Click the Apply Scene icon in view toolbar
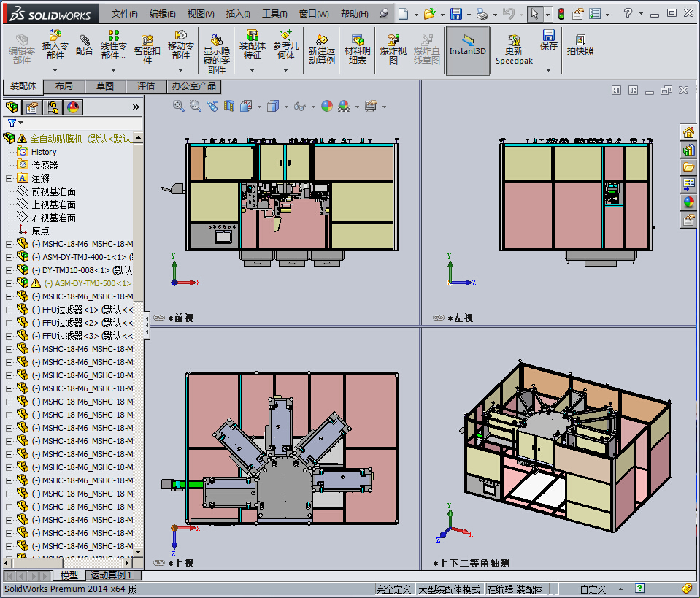The height and width of the screenshot is (598, 700). (x=344, y=106)
